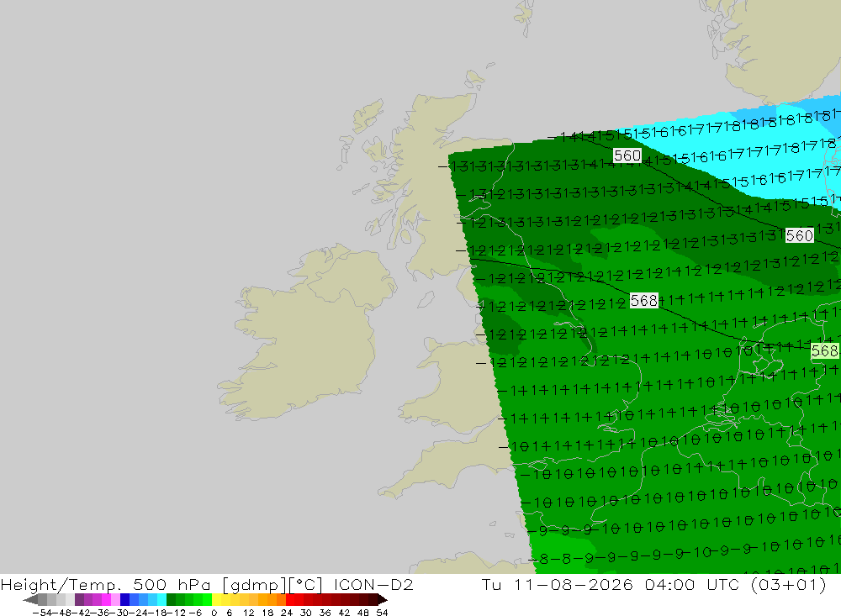Click the 560 contour label near Scotland

click(x=627, y=155)
